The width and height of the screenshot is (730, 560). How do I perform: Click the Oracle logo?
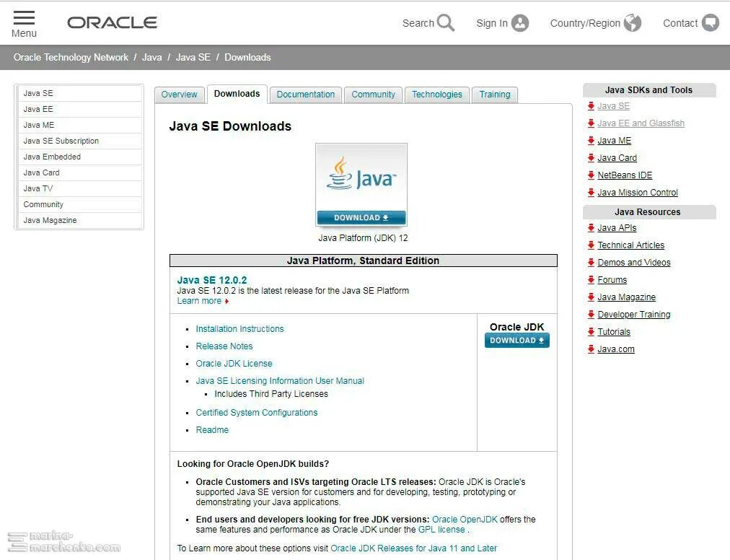[x=113, y=23]
